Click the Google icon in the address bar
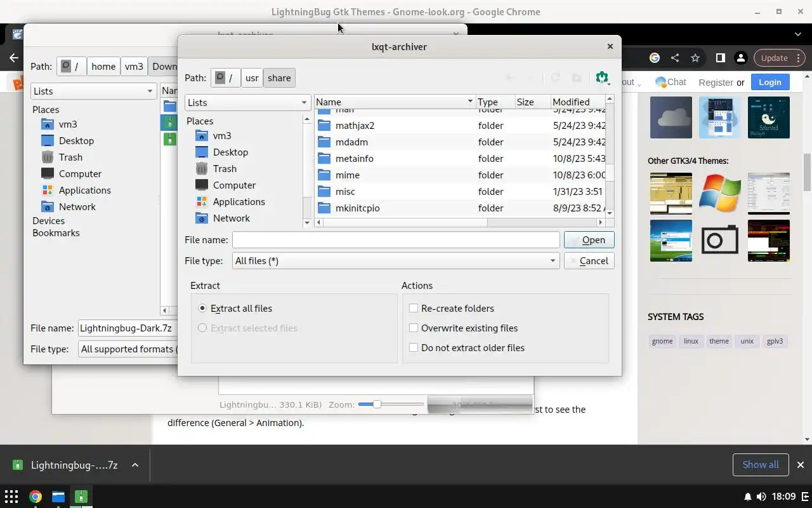The width and height of the screenshot is (812, 508). coord(655,58)
